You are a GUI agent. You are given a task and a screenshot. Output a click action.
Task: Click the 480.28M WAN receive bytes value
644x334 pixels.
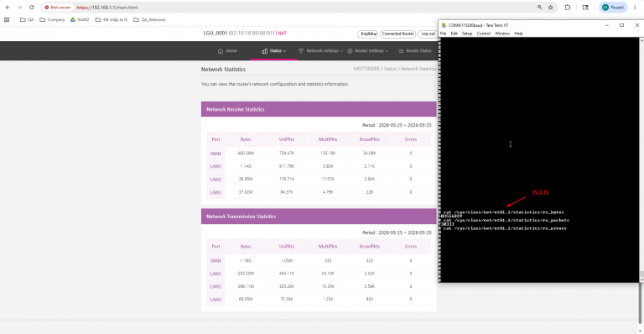click(246, 154)
